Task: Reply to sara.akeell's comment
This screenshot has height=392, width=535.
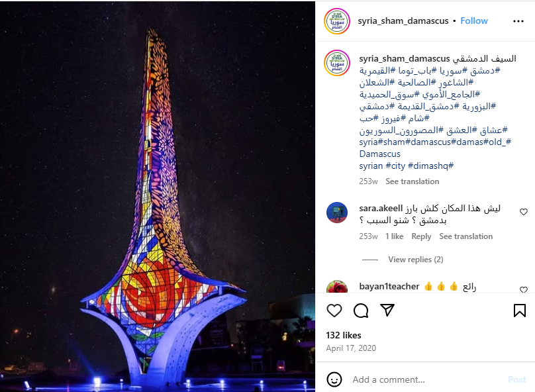Action: [x=421, y=236]
